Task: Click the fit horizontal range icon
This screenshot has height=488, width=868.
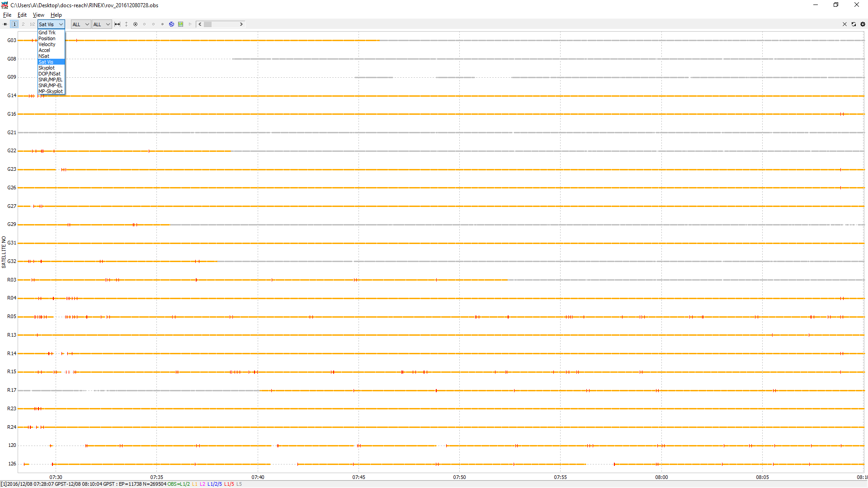Action: pos(118,24)
